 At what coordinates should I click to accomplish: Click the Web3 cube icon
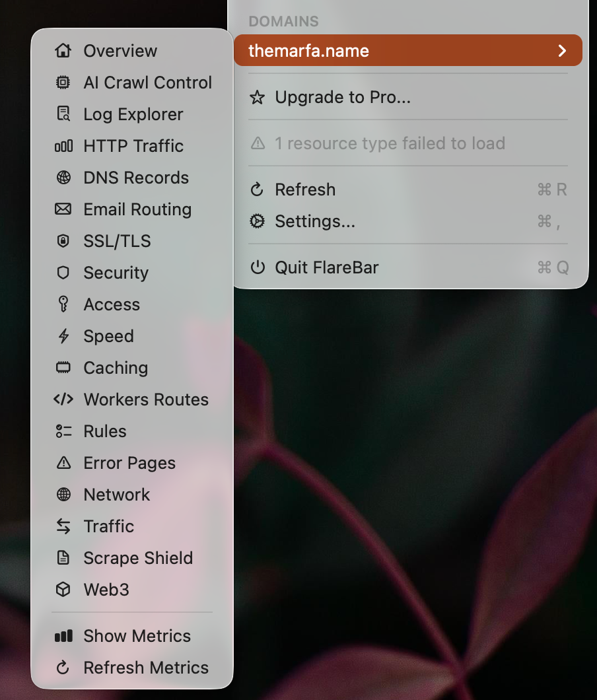(x=63, y=590)
